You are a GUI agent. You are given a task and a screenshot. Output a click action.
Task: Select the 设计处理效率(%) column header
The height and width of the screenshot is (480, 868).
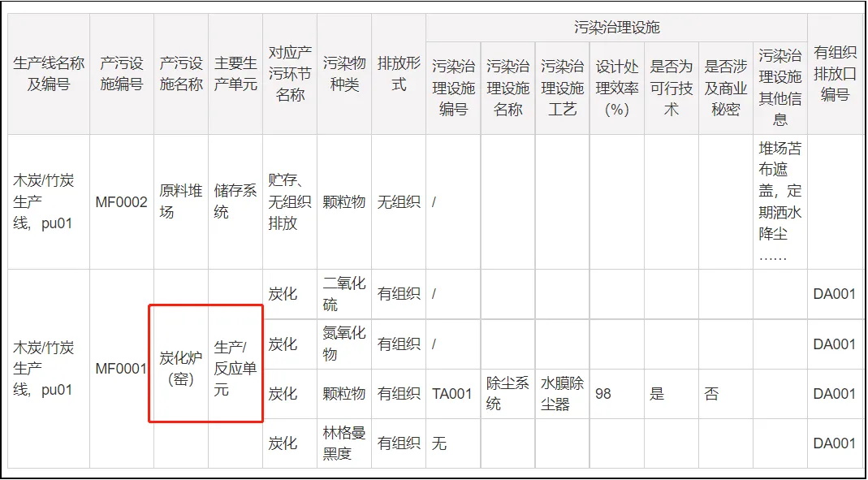point(616,88)
